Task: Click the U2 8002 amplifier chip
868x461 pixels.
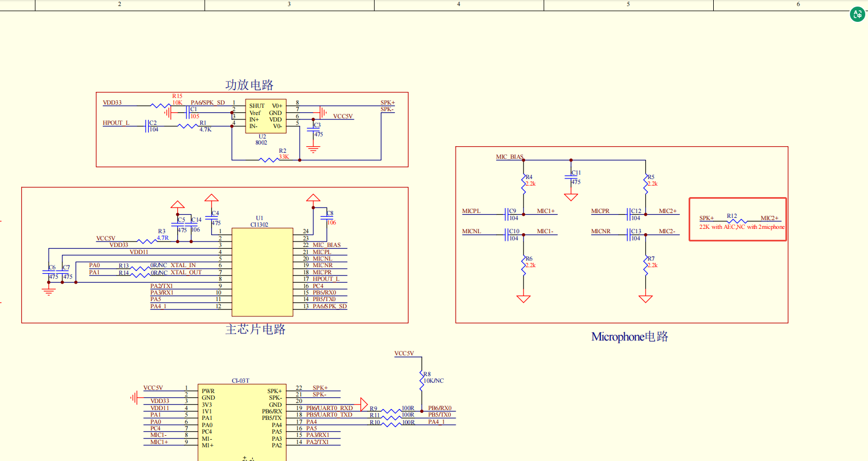Action: tap(265, 116)
